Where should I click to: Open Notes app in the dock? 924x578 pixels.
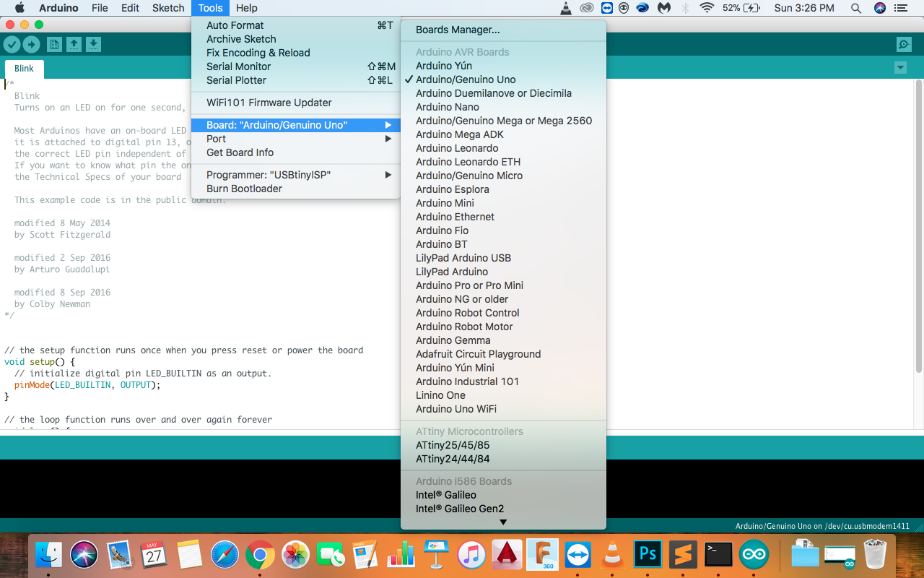[x=189, y=555]
